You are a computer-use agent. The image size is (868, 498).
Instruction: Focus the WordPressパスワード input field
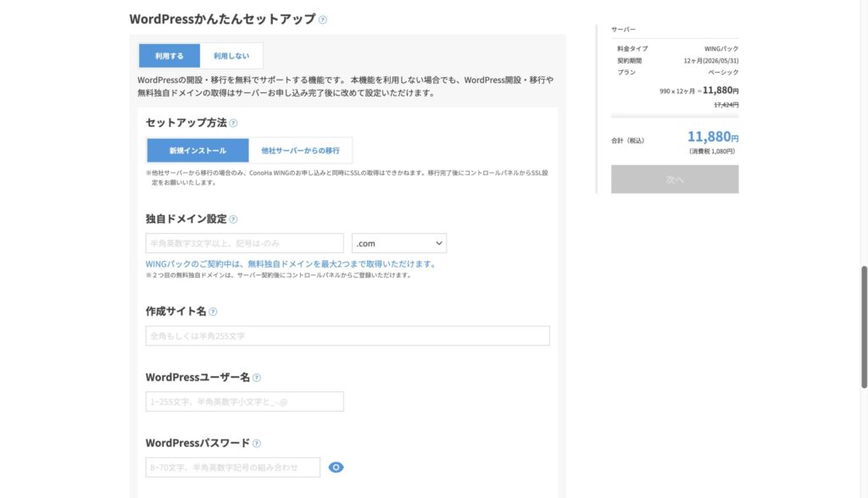pyautogui.click(x=233, y=468)
